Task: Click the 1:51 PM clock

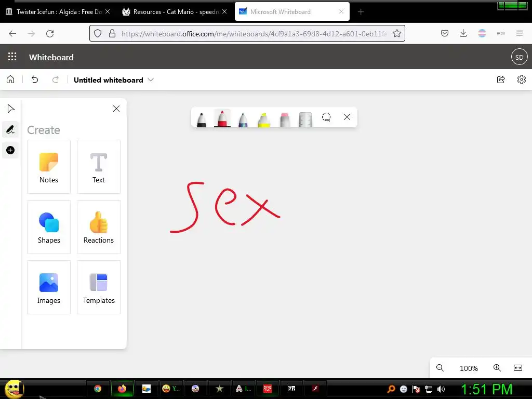Action: click(486, 389)
